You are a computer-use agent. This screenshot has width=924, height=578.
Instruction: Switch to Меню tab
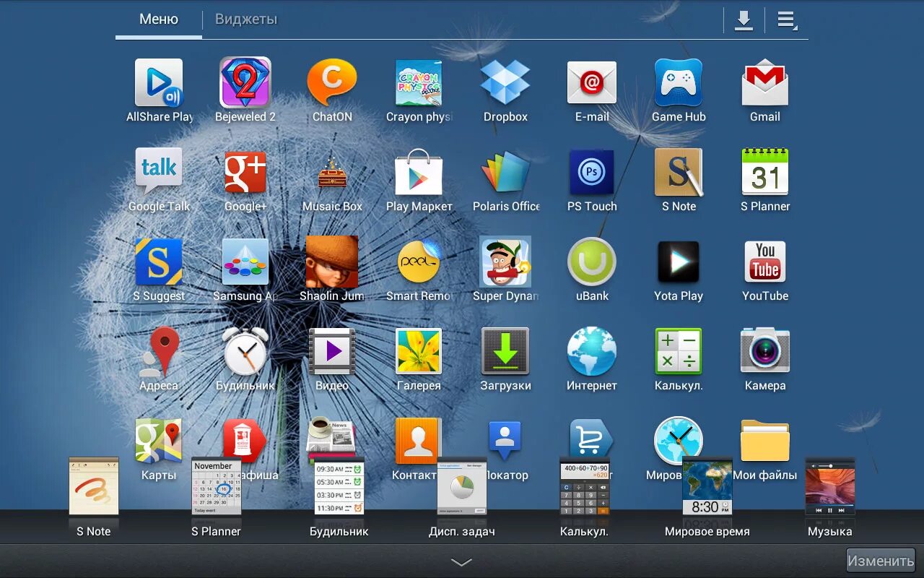point(159,20)
